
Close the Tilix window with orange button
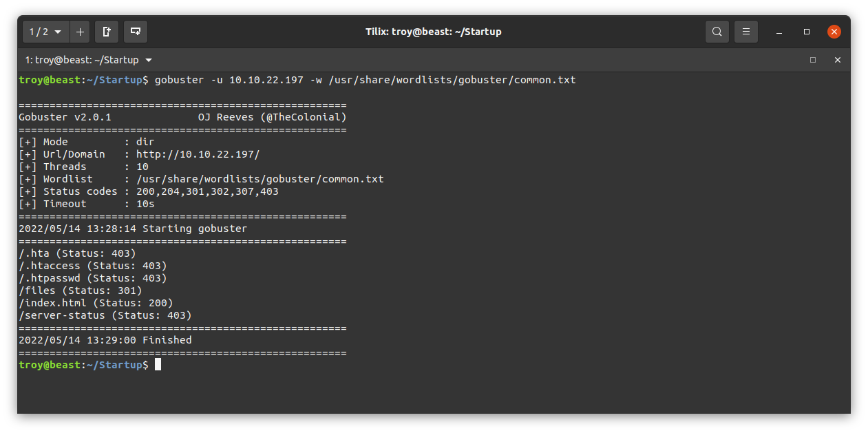point(834,32)
